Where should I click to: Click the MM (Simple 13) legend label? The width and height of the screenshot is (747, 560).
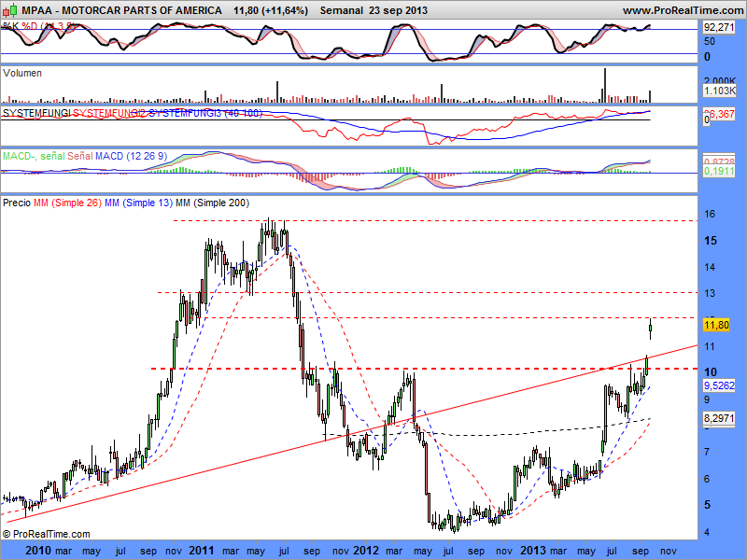click(138, 203)
